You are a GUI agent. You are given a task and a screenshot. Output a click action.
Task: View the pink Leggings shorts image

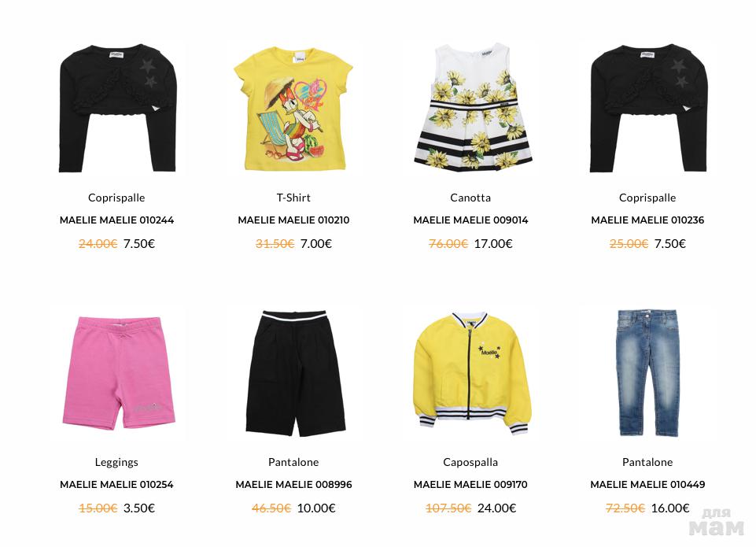[x=117, y=372]
